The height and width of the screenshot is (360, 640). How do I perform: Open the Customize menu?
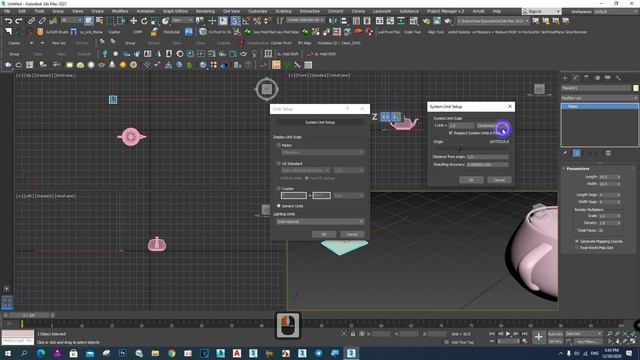pos(258,11)
